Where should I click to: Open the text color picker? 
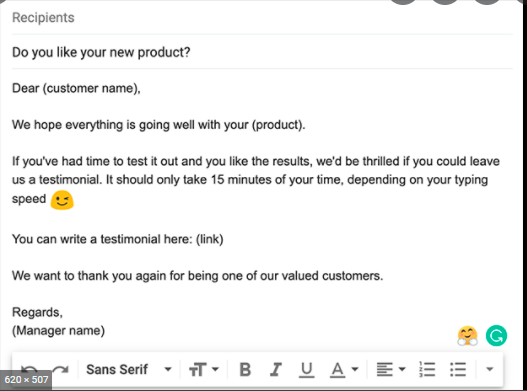[x=337, y=370]
